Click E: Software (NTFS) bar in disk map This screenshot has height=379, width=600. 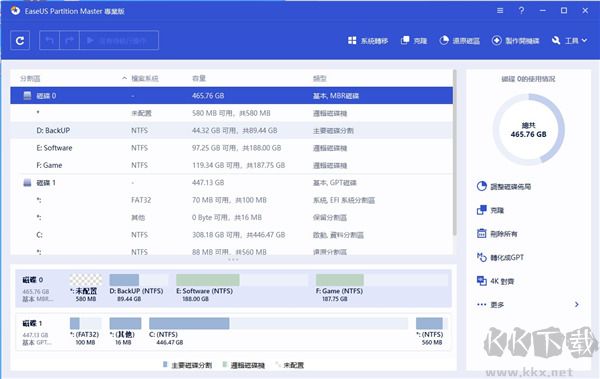point(242,279)
